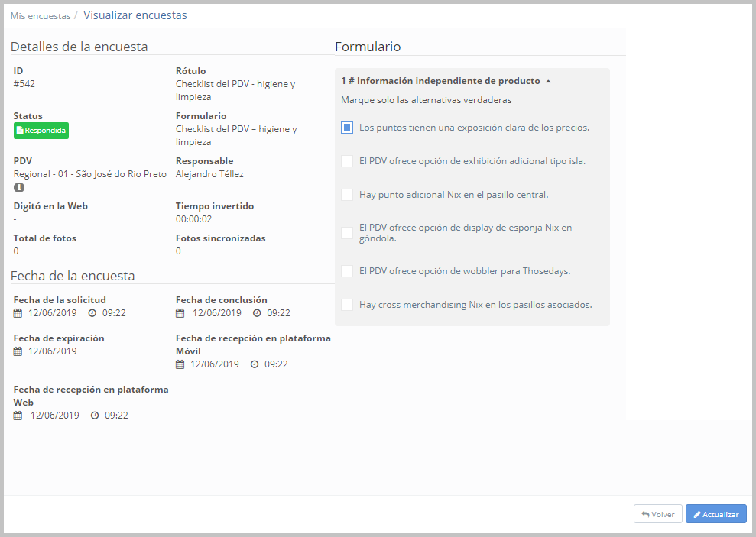Click calendar icon under recepción en plataforma Web
Screen dimensions: 756x537
(18, 415)
